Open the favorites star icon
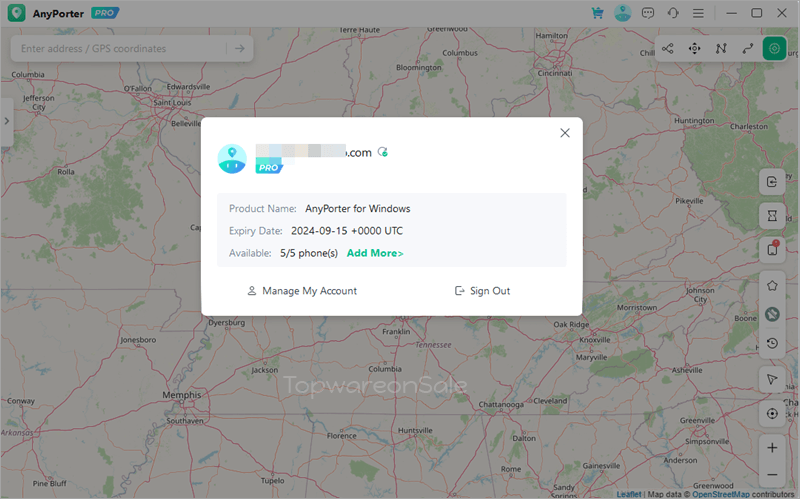Viewport: 800px width, 499px height. (x=772, y=286)
